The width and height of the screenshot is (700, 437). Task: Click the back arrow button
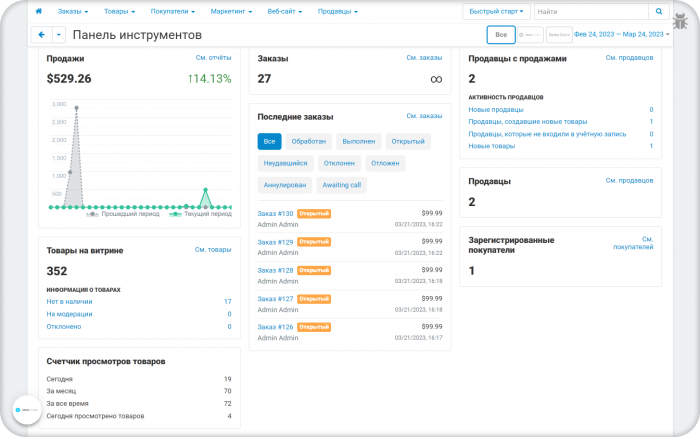[x=42, y=35]
